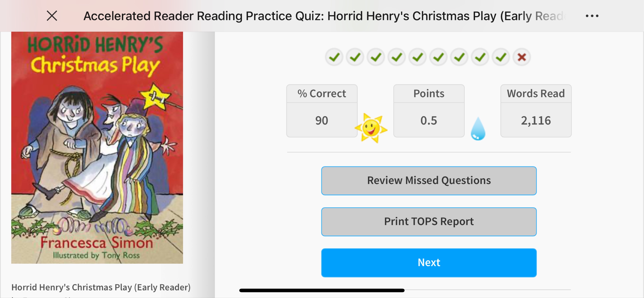Click the Points value box
The width and height of the screenshot is (644, 298).
click(429, 111)
